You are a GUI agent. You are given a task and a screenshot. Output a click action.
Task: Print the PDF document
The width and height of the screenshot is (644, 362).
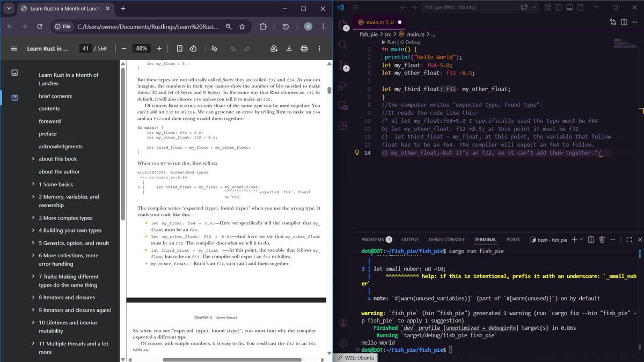(304, 48)
